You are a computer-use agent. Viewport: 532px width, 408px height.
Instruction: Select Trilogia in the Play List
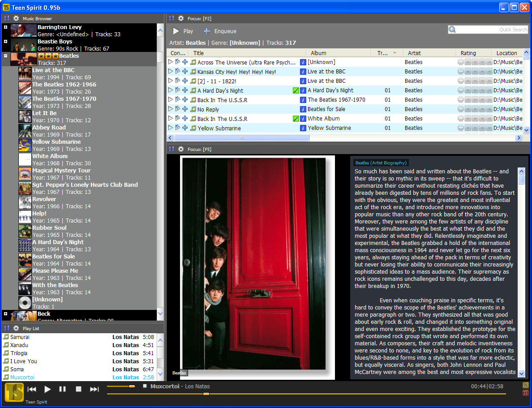click(x=79, y=353)
